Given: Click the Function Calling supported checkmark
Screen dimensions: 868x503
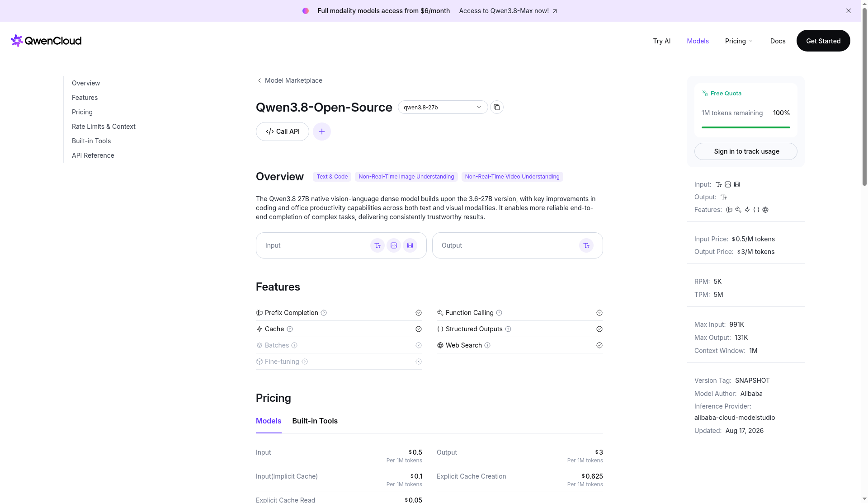Looking at the screenshot, I should click(x=599, y=313).
